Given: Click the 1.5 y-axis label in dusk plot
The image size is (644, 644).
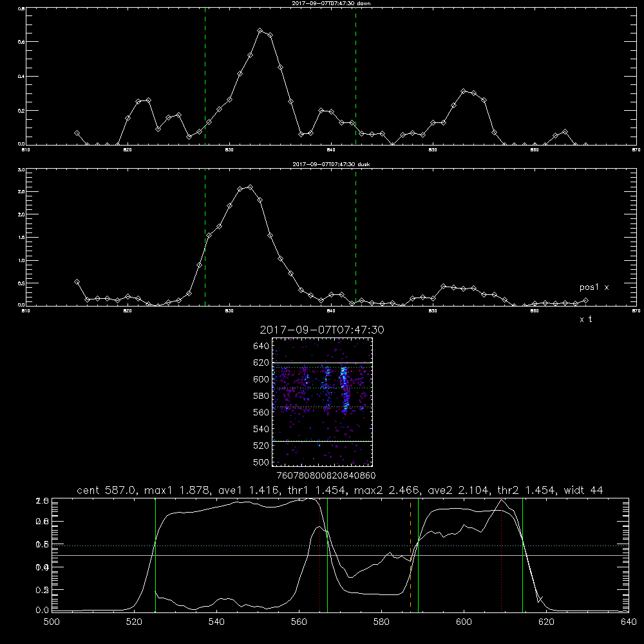Looking at the screenshot, I should (21, 238).
